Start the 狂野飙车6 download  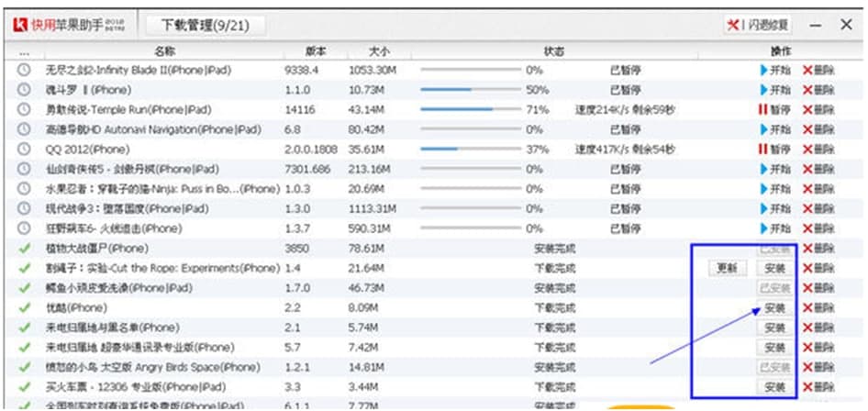pyautogui.click(x=774, y=228)
